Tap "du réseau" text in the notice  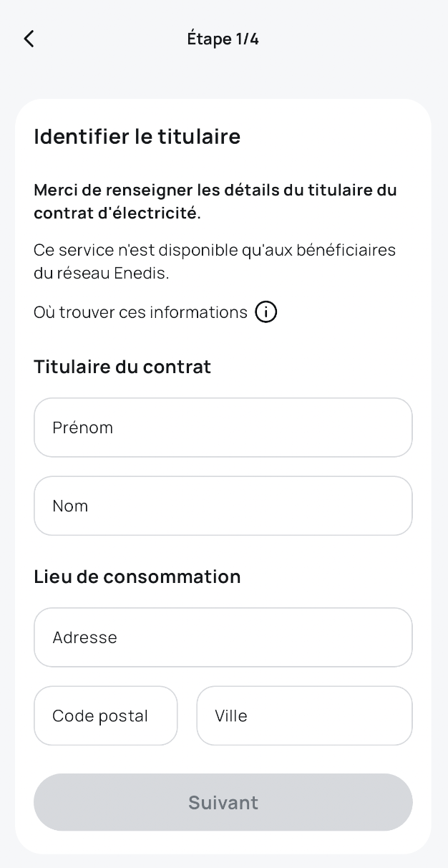[70, 274]
